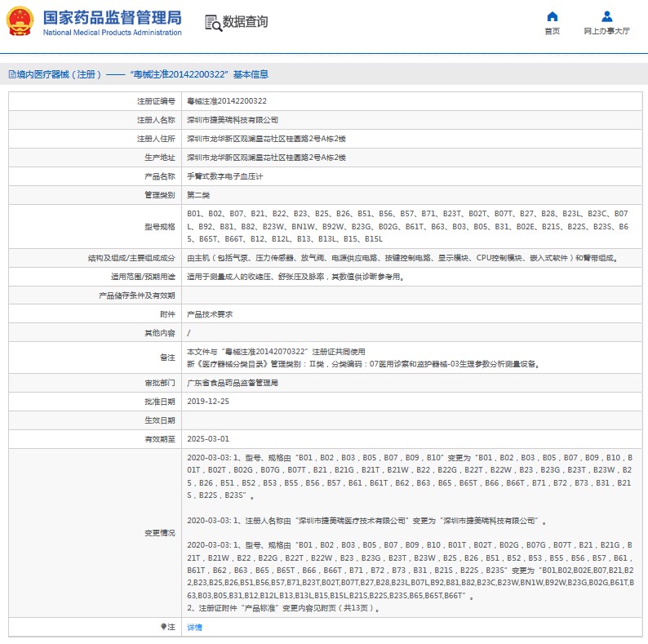Click the 生效日期 row label
The height and width of the screenshot is (644, 648).
coord(159,420)
